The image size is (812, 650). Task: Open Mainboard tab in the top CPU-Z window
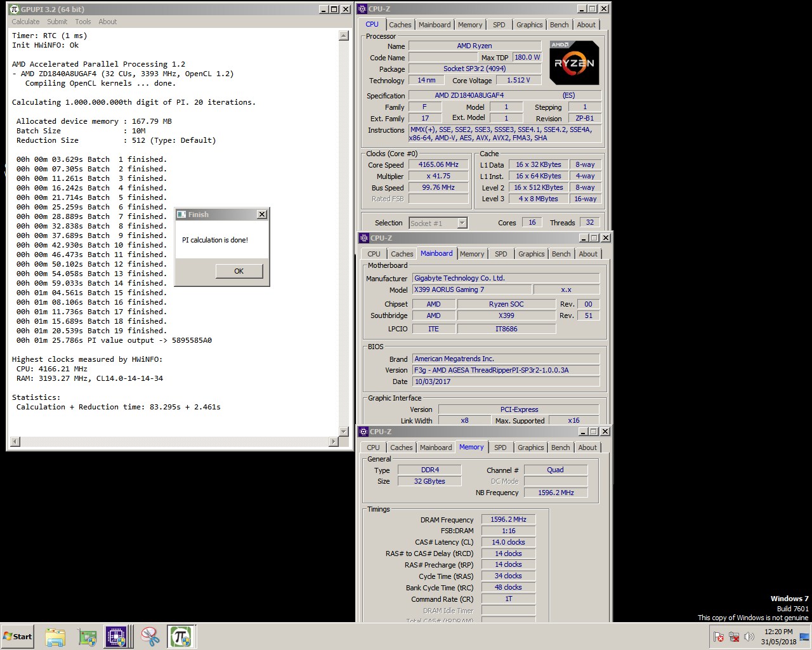[x=435, y=25]
